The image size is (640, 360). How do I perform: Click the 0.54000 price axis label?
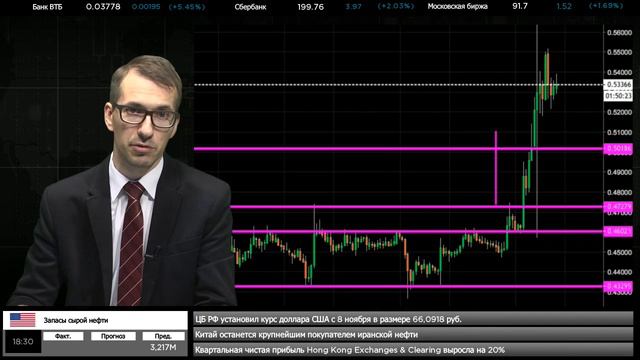[x=619, y=73]
